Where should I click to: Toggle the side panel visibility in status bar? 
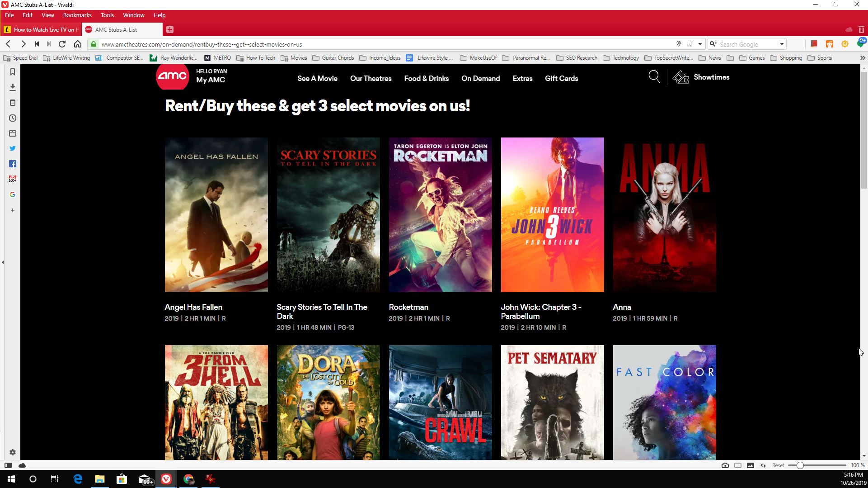[x=8, y=465]
